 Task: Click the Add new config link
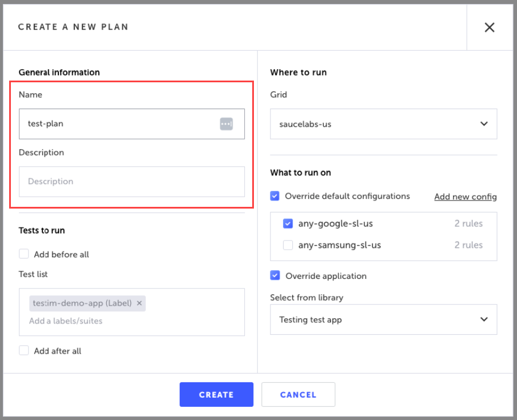[465, 197]
